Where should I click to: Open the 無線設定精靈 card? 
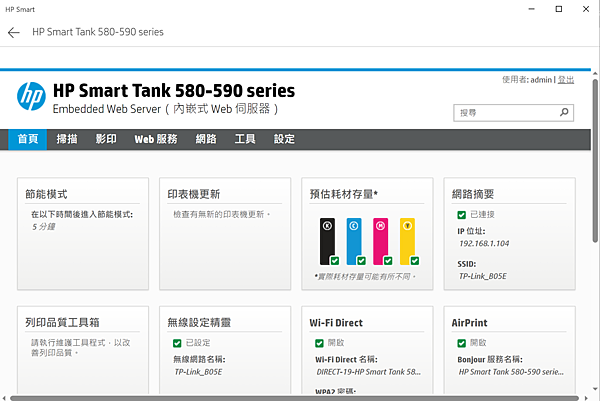(x=225, y=350)
